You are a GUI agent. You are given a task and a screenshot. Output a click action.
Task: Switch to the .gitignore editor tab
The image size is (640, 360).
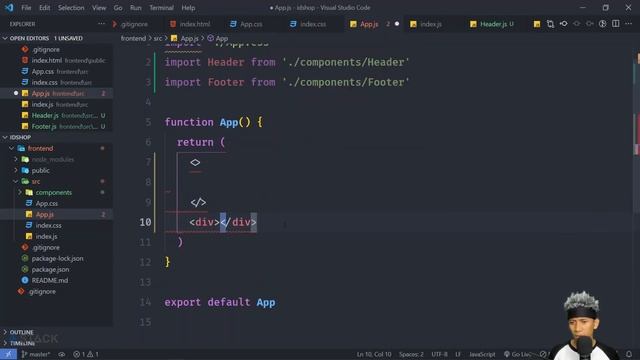(x=135, y=24)
